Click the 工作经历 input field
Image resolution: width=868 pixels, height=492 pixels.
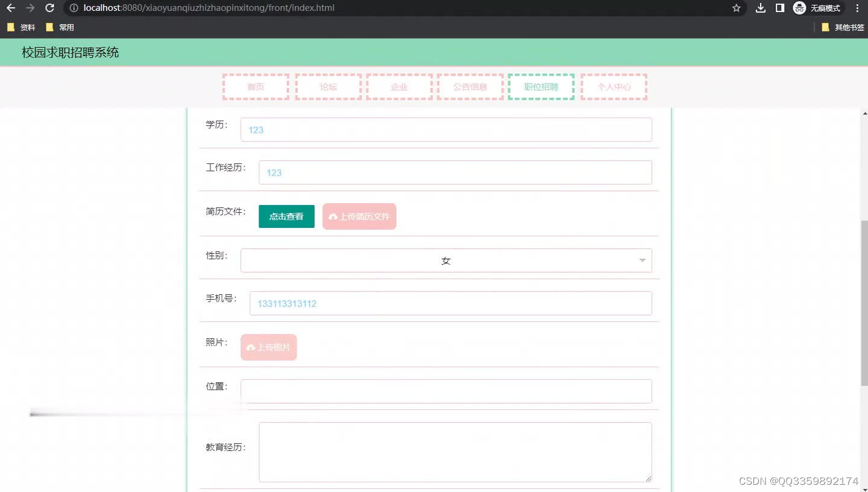(455, 172)
